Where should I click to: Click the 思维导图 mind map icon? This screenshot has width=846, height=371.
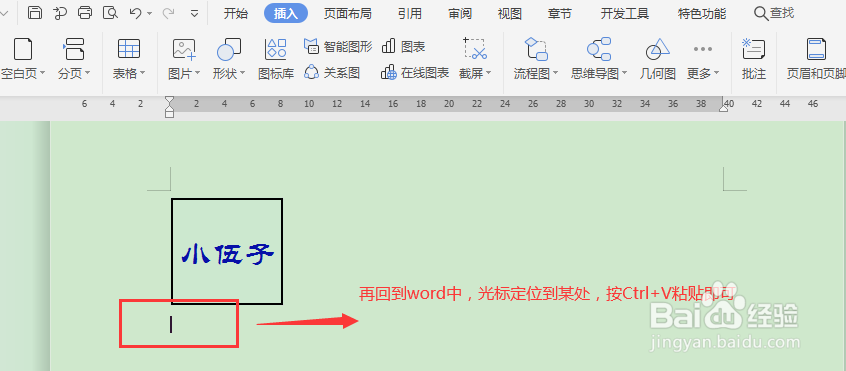click(x=599, y=49)
